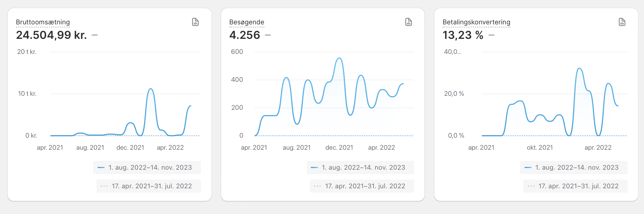
Task: Toggle the 17. apr. 2021–31. jul. 2022 legend in Bruttoomsætning
Action: [149, 186]
